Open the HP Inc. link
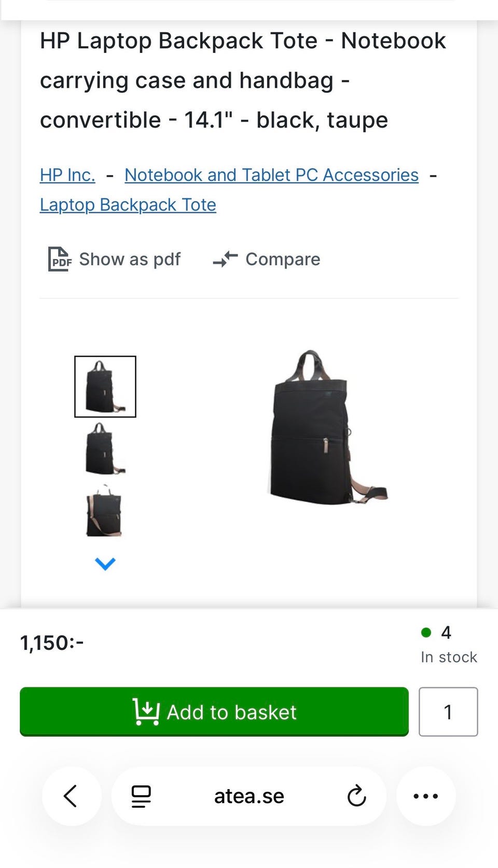498x868 pixels. tap(67, 175)
